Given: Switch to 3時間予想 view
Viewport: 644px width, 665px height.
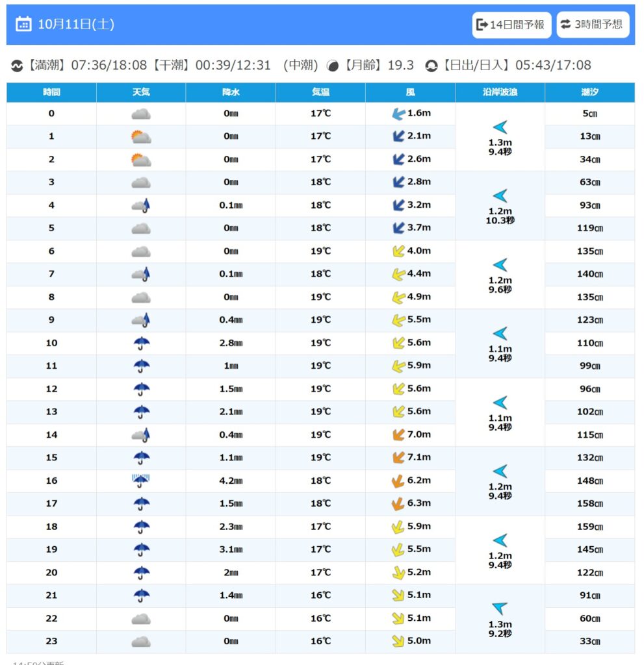Looking at the screenshot, I should (593, 25).
